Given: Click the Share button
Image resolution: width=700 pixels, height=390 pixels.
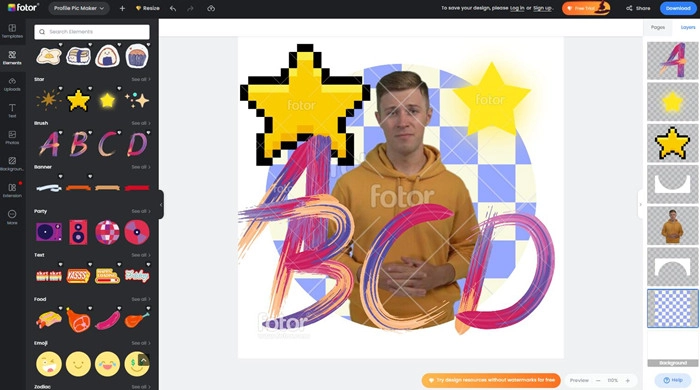Looking at the screenshot, I should [x=638, y=8].
